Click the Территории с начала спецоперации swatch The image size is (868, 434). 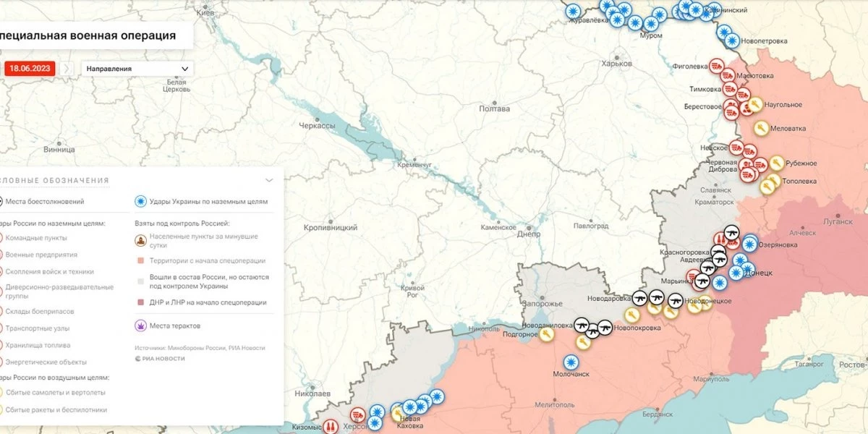click(140, 260)
